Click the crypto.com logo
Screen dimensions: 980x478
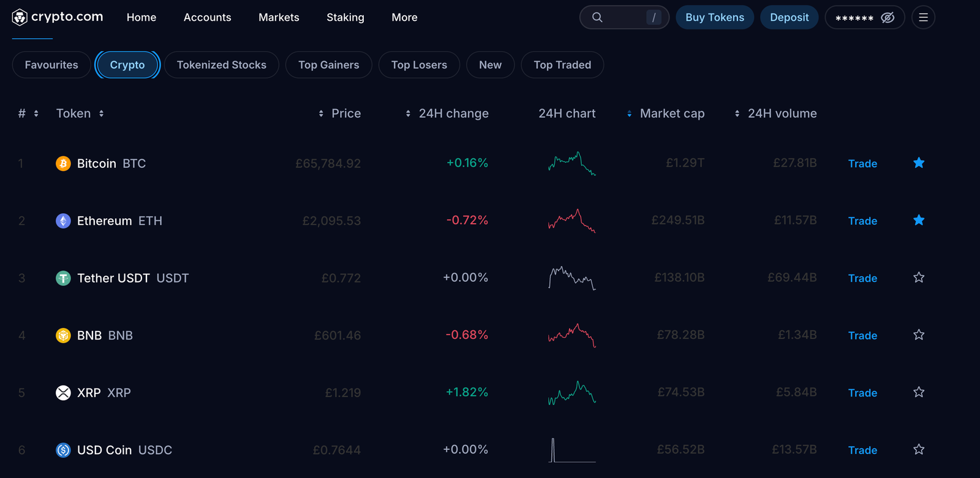coord(58,17)
